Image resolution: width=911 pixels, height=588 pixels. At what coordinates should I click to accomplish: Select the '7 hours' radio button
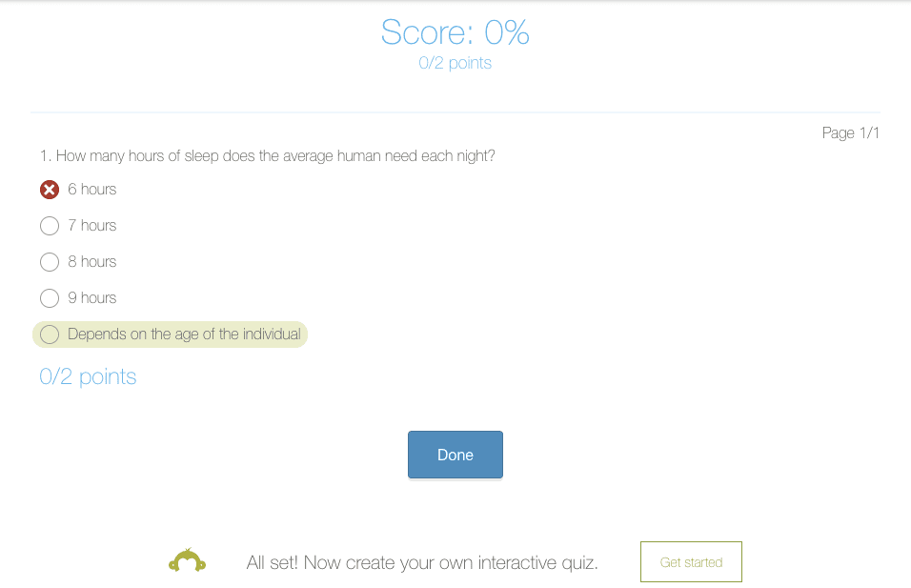[x=49, y=226]
